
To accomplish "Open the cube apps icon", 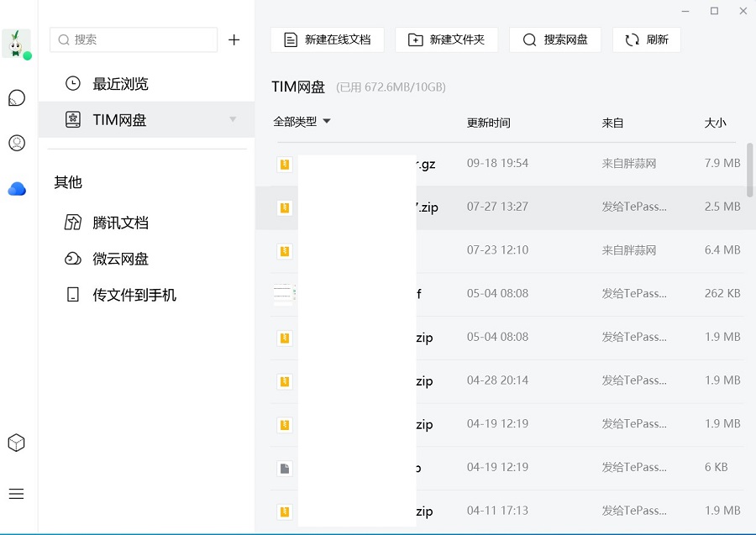I will (17, 443).
